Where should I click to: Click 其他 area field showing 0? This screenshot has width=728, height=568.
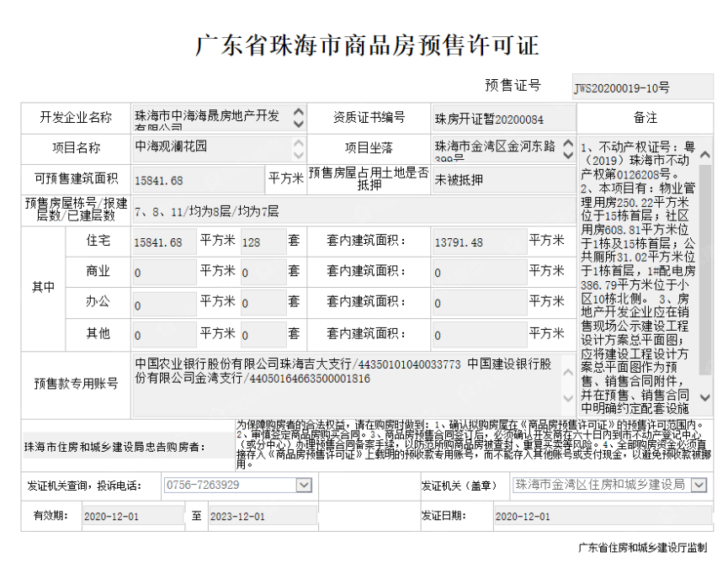[x=164, y=335]
